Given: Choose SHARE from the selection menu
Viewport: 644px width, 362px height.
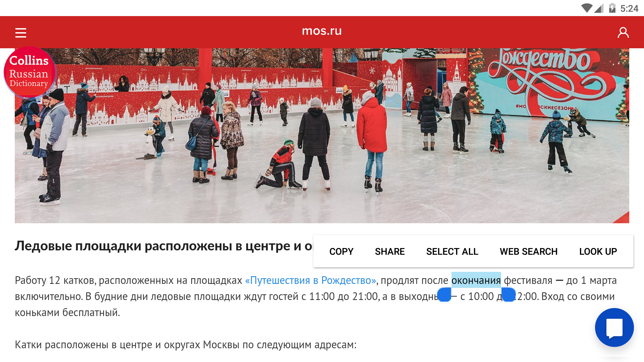Looking at the screenshot, I should 390,251.
